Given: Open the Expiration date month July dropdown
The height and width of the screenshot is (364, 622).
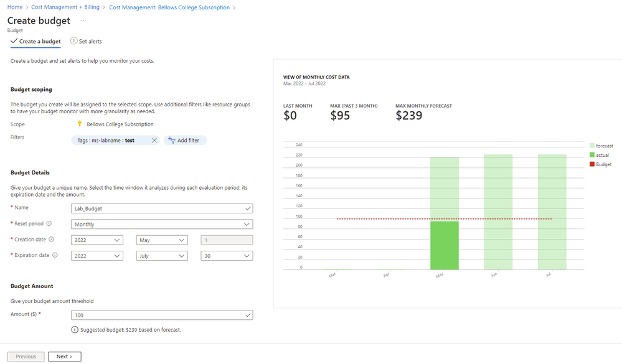Looking at the screenshot, I should point(162,256).
